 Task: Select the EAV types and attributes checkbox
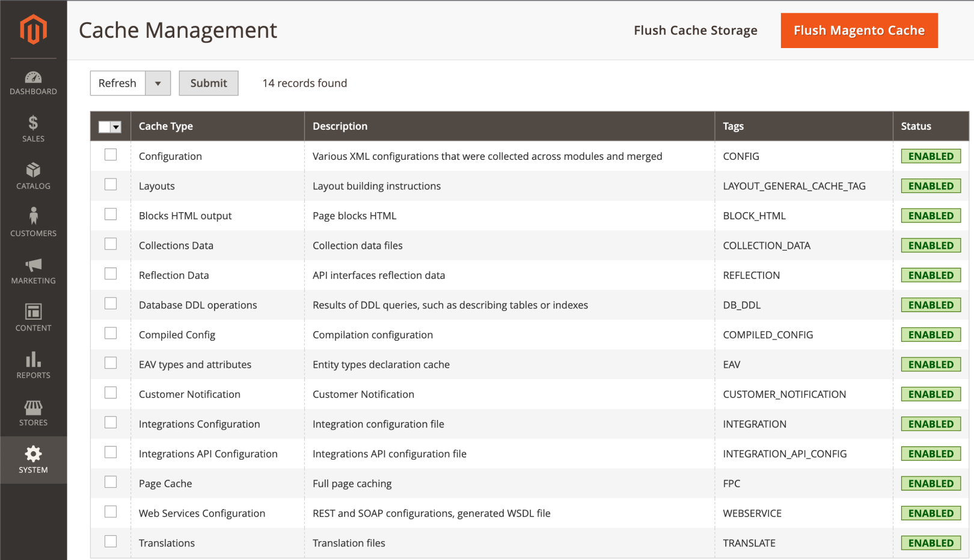(x=111, y=363)
